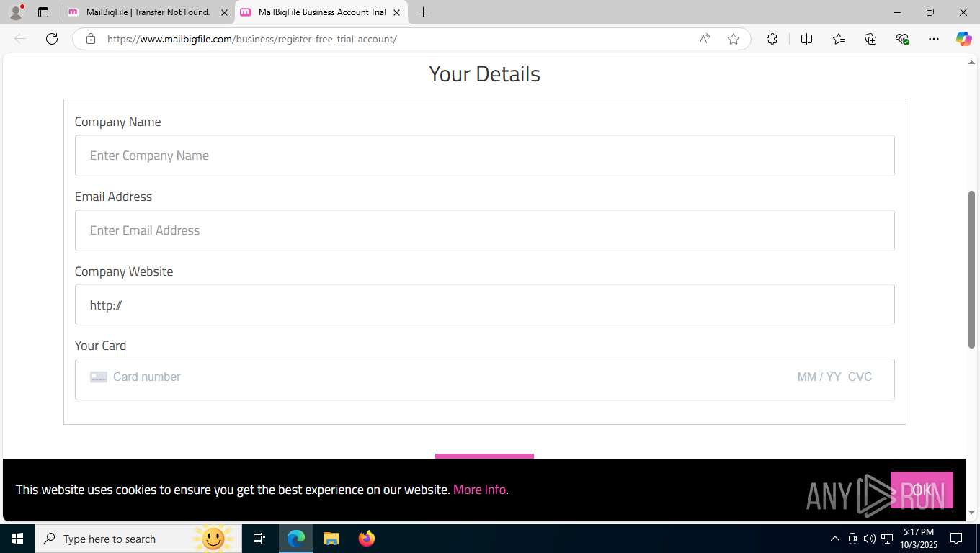Close the Transfer Not Found tab
This screenshot has width=980, height=553.
(x=224, y=12)
